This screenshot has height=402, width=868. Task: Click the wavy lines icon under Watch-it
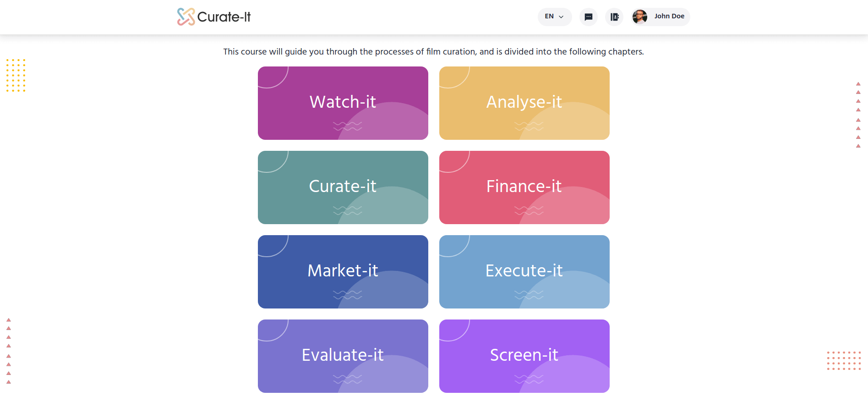(347, 126)
